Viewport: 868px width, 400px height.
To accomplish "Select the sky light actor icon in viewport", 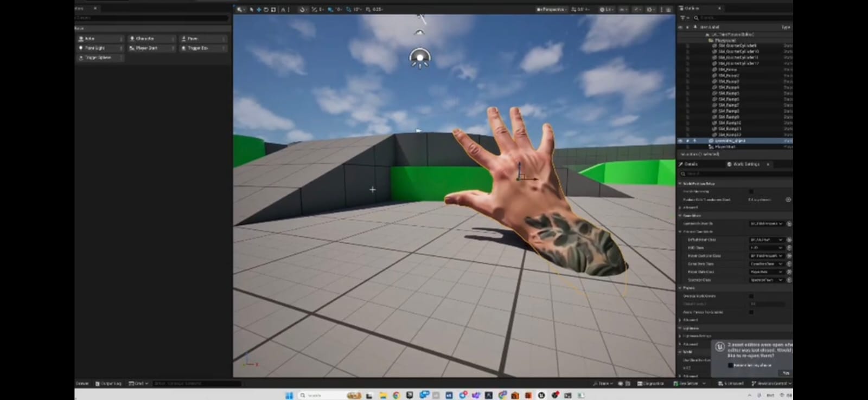I will (420, 58).
